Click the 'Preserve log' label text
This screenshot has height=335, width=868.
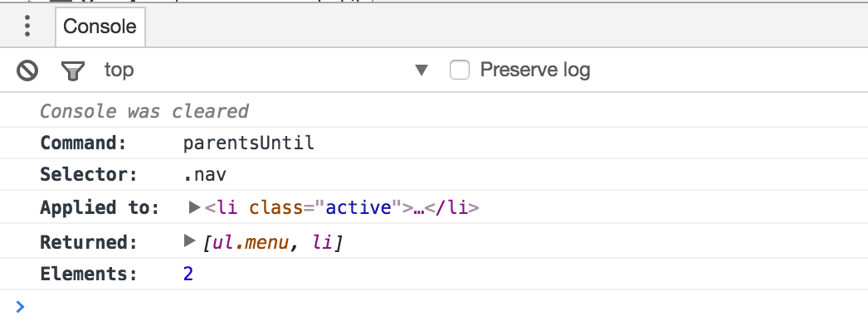(x=535, y=70)
